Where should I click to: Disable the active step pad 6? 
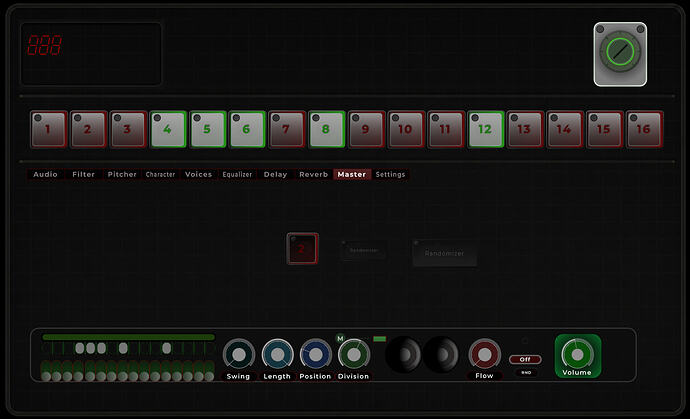(x=247, y=129)
